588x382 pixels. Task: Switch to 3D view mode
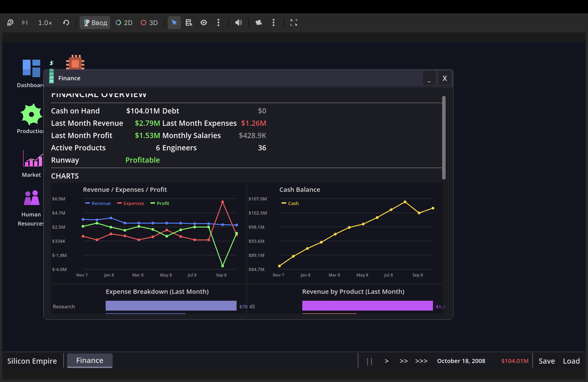tap(149, 23)
